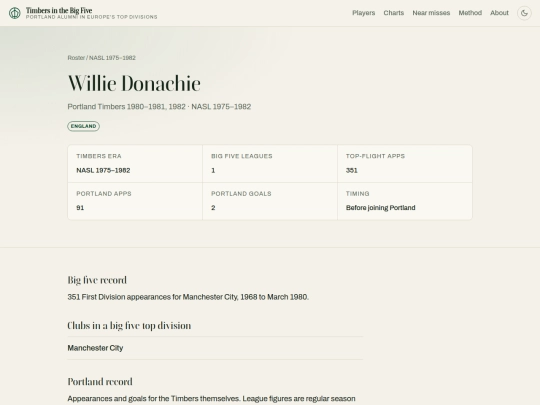Open the Players nav item
540x405 pixels.
tap(363, 13)
